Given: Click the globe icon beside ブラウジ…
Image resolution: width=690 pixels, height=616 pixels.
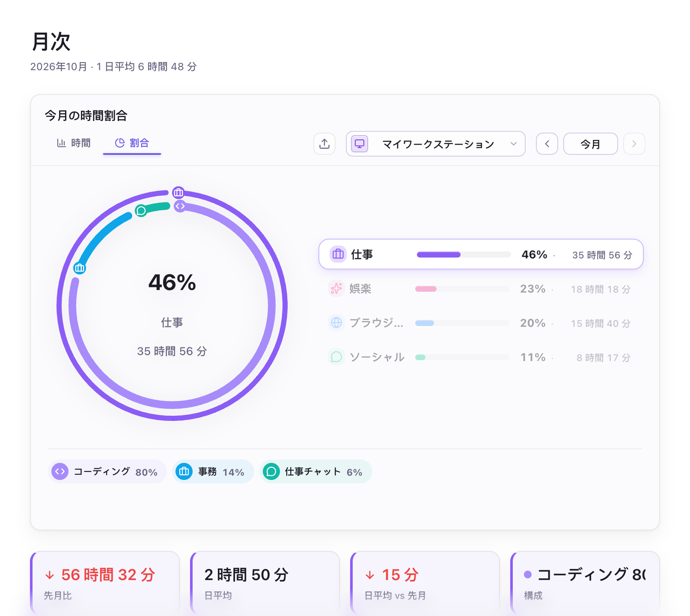Looking at the screenshot, I should pos(336,323).
